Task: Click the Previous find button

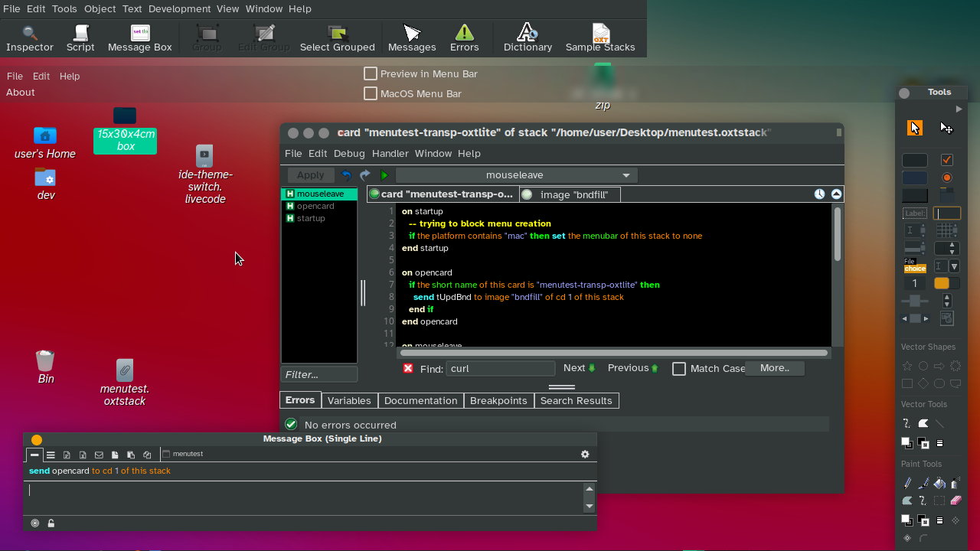Action: coord(633,368)
